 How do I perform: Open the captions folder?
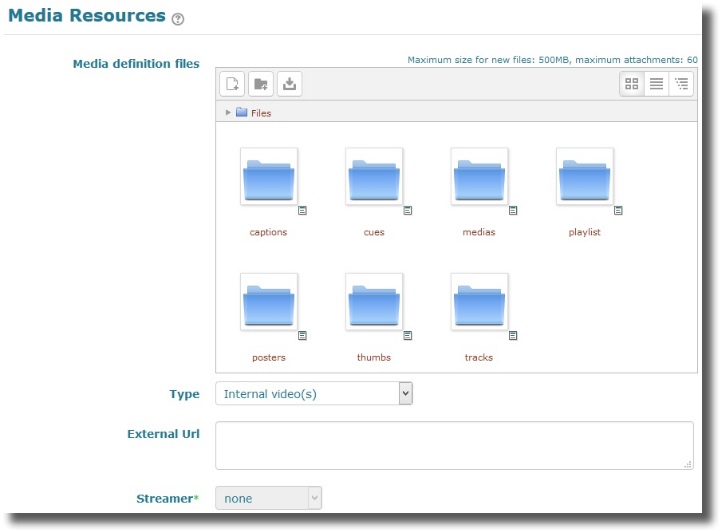(268, 178)
